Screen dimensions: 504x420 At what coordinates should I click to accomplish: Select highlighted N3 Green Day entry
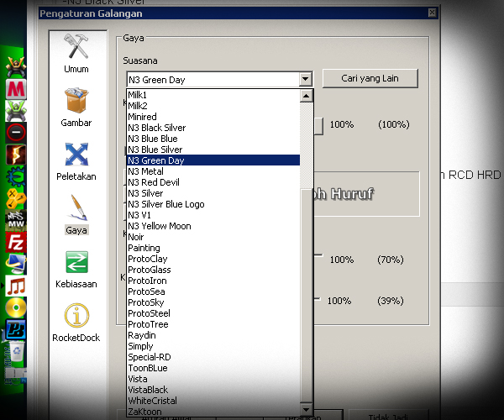[x=213, y=160]
